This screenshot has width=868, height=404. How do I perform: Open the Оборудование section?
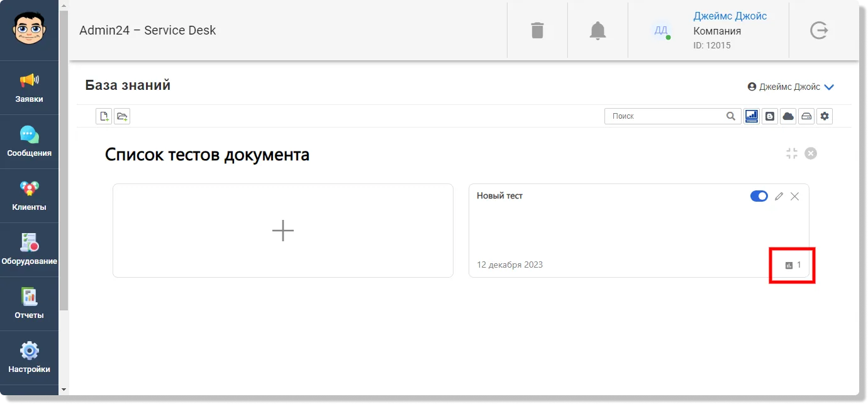pos(29,249)
